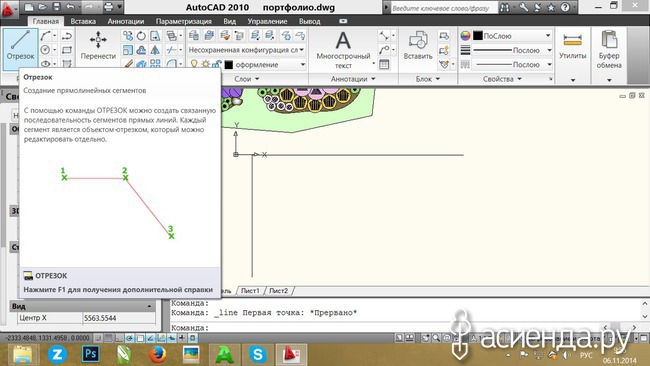Choose the mirror tool icon
The image size is (650, 366).
point(155,50)
